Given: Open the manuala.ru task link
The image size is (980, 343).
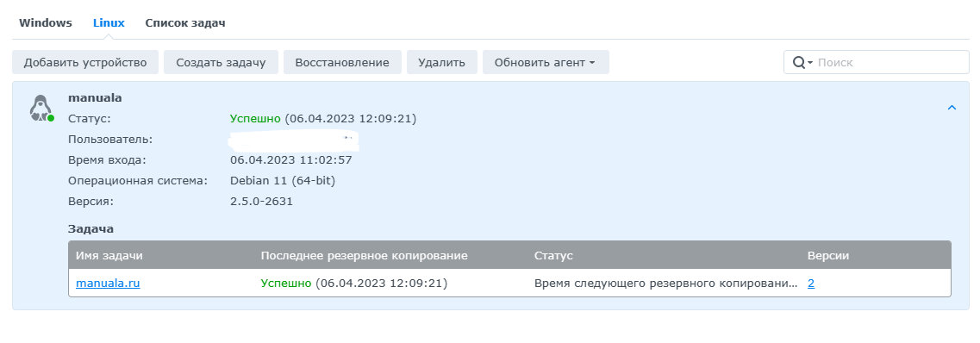Looking at the screenshot, I should (108, 283).
